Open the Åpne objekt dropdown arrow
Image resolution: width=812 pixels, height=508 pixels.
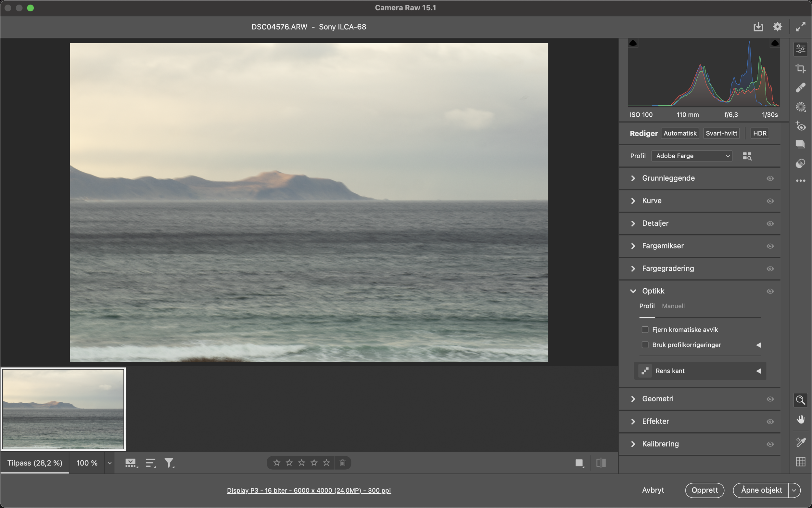point(794,490)
